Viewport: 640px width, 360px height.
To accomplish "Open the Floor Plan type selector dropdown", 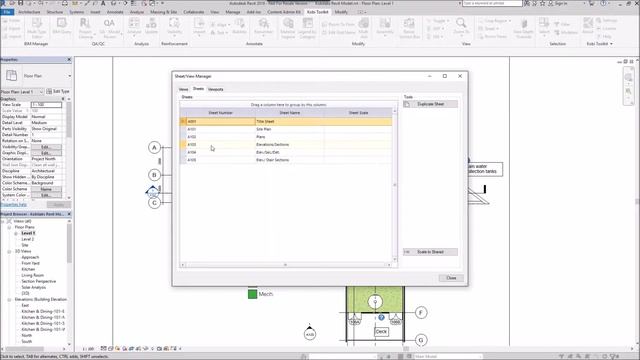I will click(69, 76).
